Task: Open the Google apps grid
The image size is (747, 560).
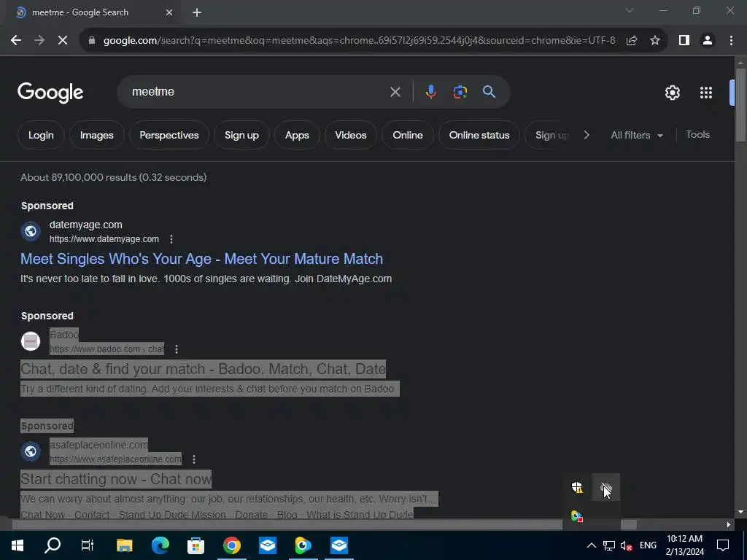Action: [x=706, y=93]
